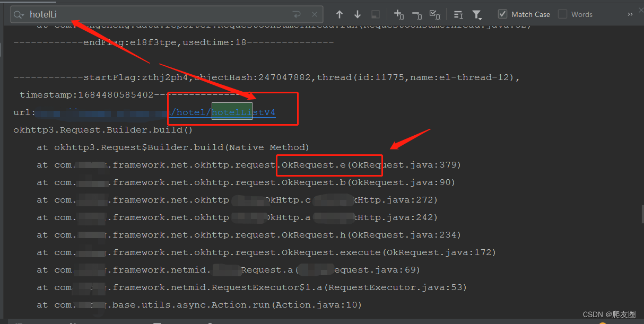Select all occurrences of the search

click(434, 14)
